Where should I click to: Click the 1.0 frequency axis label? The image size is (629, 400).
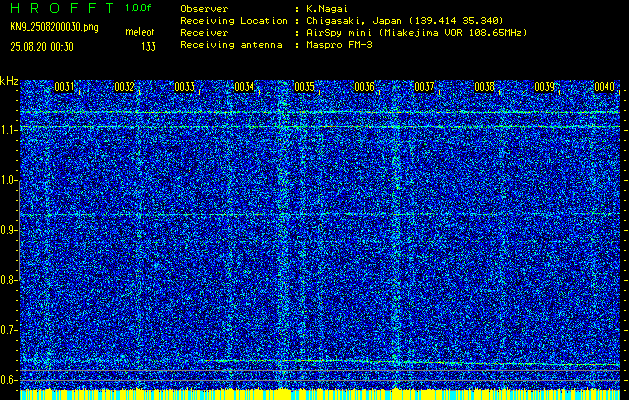click(x=8, y=181)
